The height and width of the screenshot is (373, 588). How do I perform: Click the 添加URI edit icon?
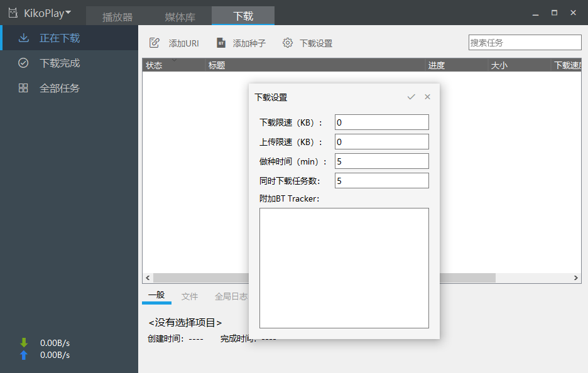(155, 43)
